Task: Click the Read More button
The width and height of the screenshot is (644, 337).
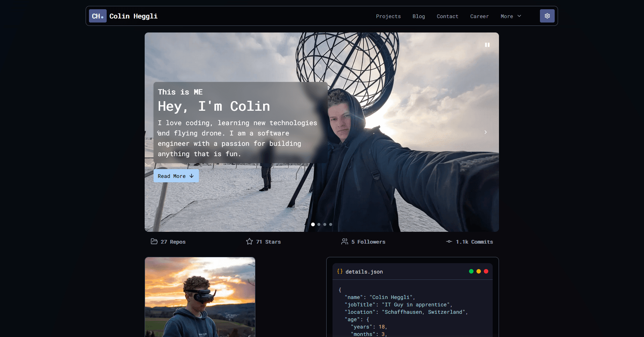Action: click(x=176, y=176)
